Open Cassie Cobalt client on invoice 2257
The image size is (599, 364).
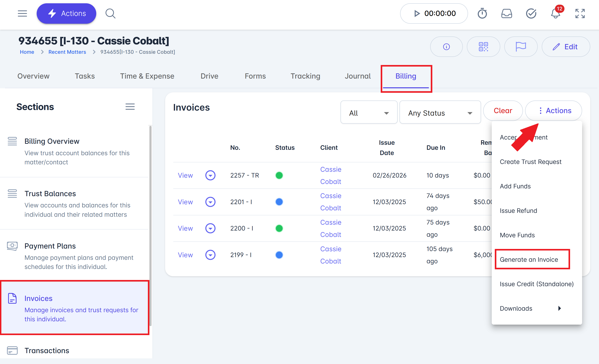(331, 175)
